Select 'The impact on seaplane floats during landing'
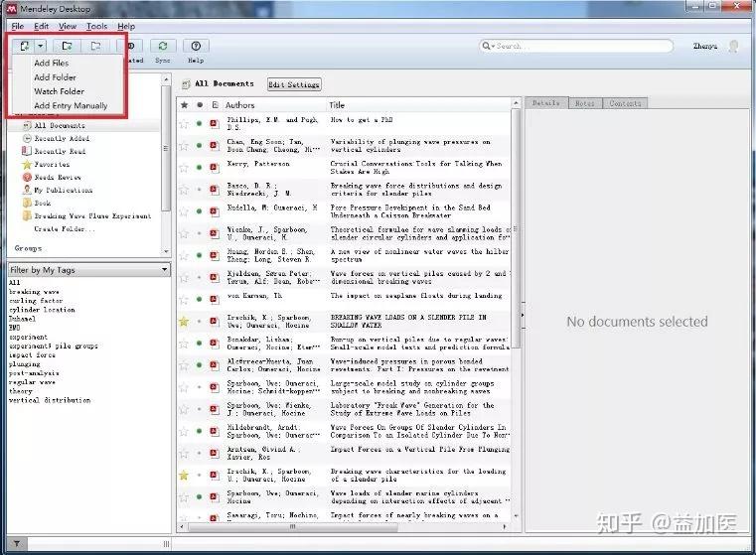756x555 pixels. [x=416, y=295]
